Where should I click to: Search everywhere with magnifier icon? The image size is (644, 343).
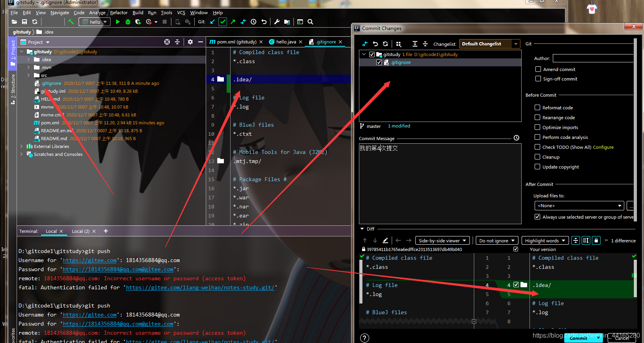coord(310,22)
